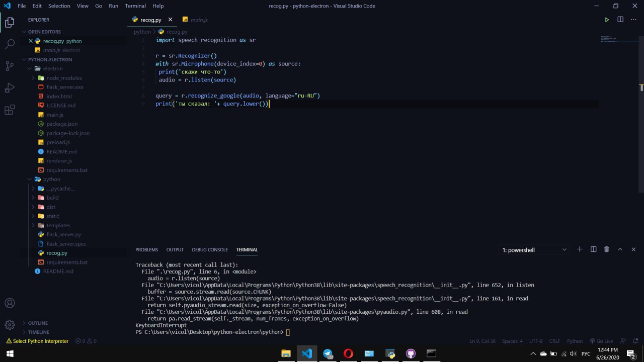Open terminal selector dropdown 1: powershell
The width and height of the screenshot is (644, 362).
tap(534, 250)
